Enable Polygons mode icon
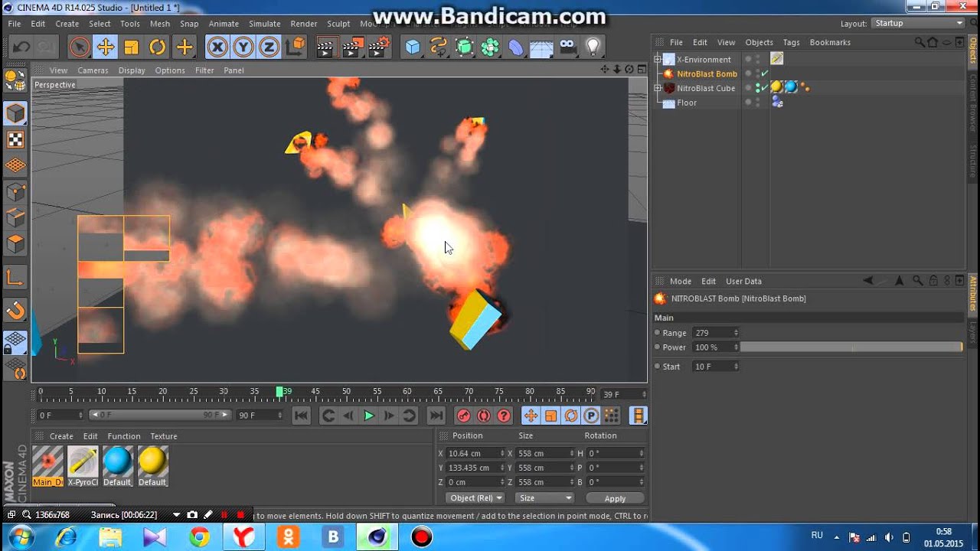This screenshot has width=980, height=551. 15,243
